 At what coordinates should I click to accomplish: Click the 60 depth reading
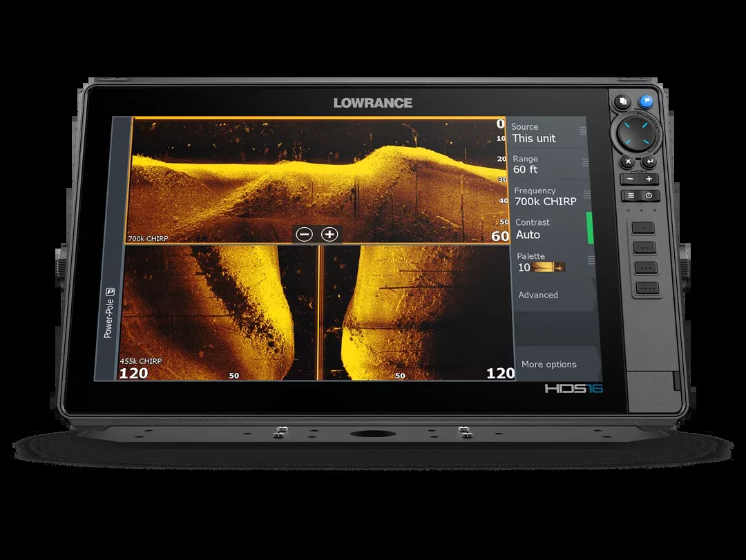pos(500,236)
